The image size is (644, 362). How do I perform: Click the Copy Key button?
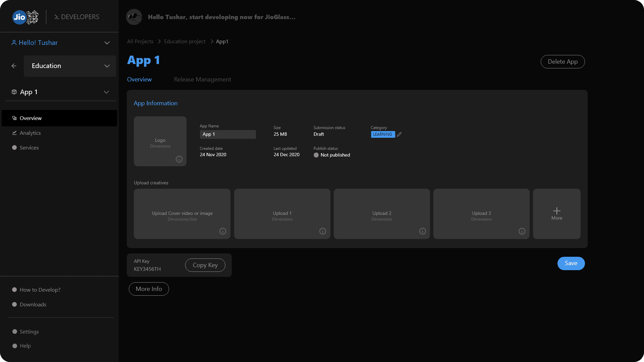coord(205,265)
